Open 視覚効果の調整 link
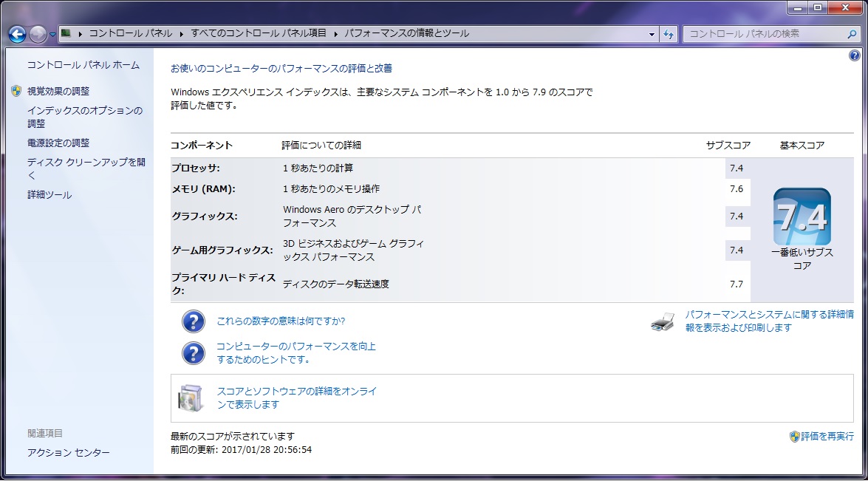The width and height of the screenshot is (868, 481). [58, 92]
